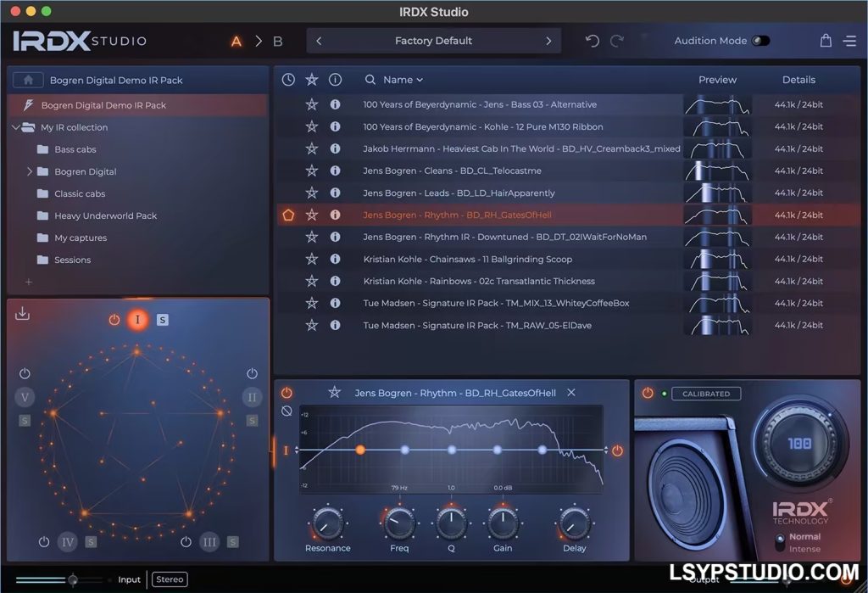Click the IRDX amount dial showing 100
Image resolution: width=868 pixels, height=593 pixels.
(799, 444)
